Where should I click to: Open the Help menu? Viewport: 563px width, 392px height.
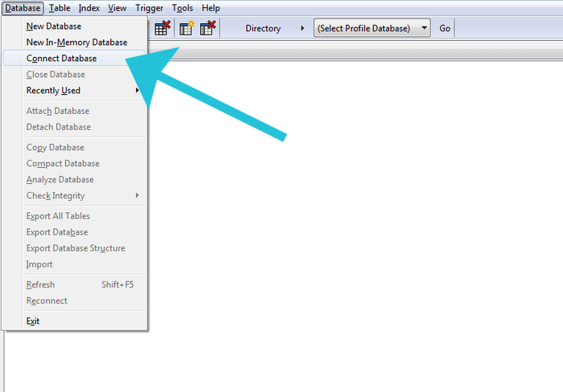[211, 8]
